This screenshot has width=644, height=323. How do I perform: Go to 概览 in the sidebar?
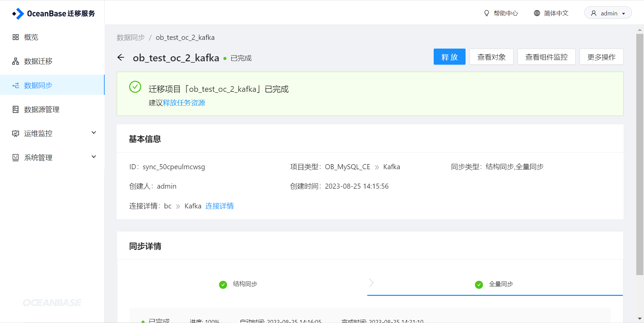pyautogui.click(x=31, y=37)
